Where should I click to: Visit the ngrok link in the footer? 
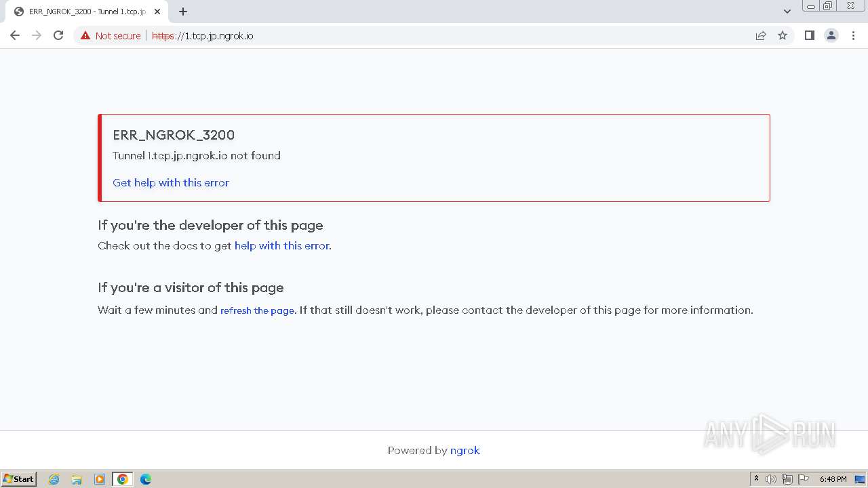[465, 450]
